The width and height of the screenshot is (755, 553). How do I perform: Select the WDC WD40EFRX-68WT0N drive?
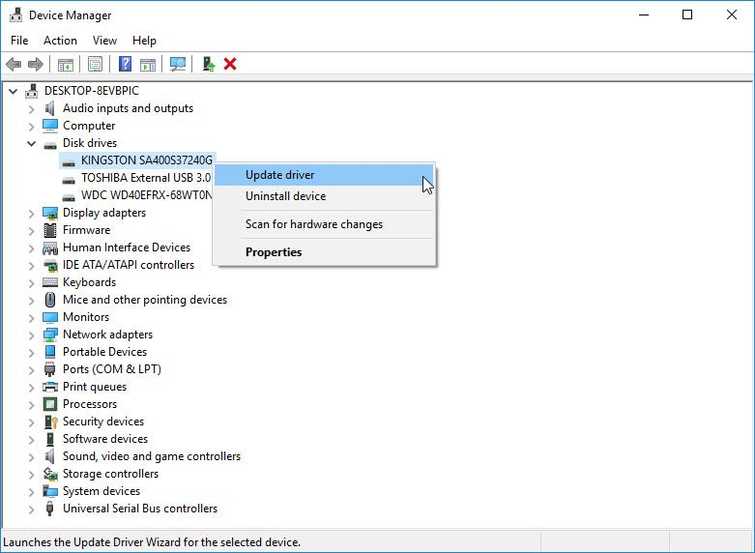[146, 195]
